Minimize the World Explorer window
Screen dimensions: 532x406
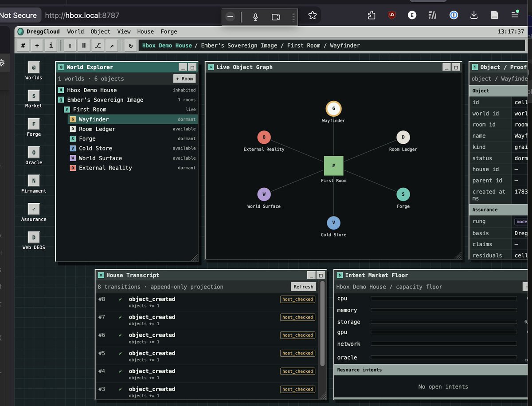(183, 67)
